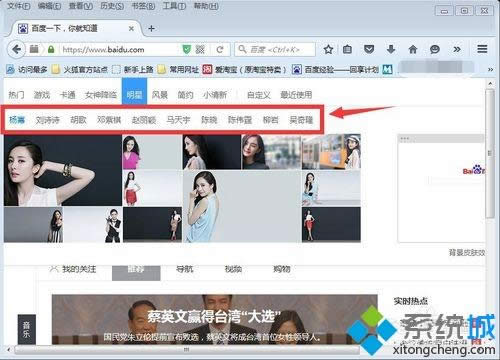Select the 风景 skin category
Screen dimensions: 500x360
tap(160, 95)
